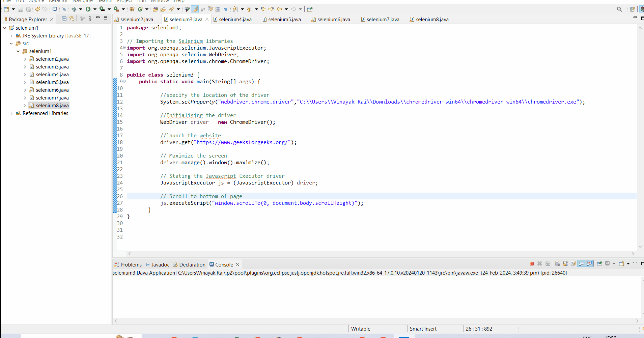
Task: Open the Run history dropdown arrow
Action: click(95, 9)
